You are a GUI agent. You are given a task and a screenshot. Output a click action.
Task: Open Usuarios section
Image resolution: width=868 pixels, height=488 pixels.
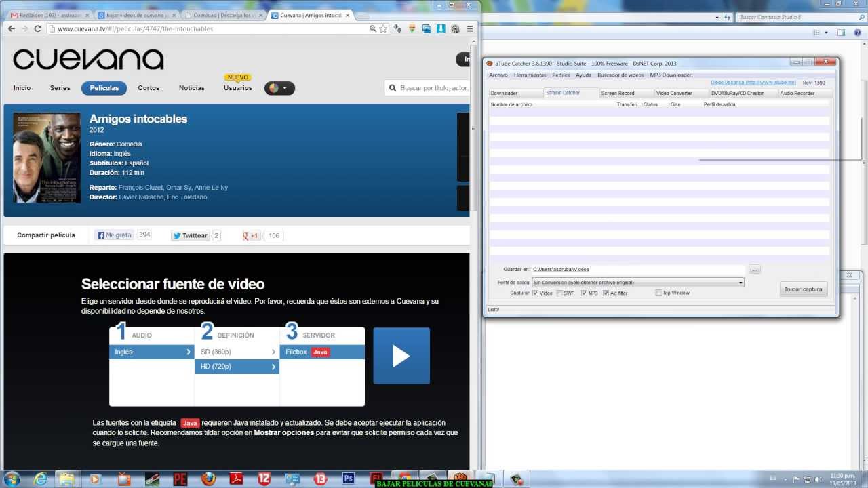click(x=238, y=88)
